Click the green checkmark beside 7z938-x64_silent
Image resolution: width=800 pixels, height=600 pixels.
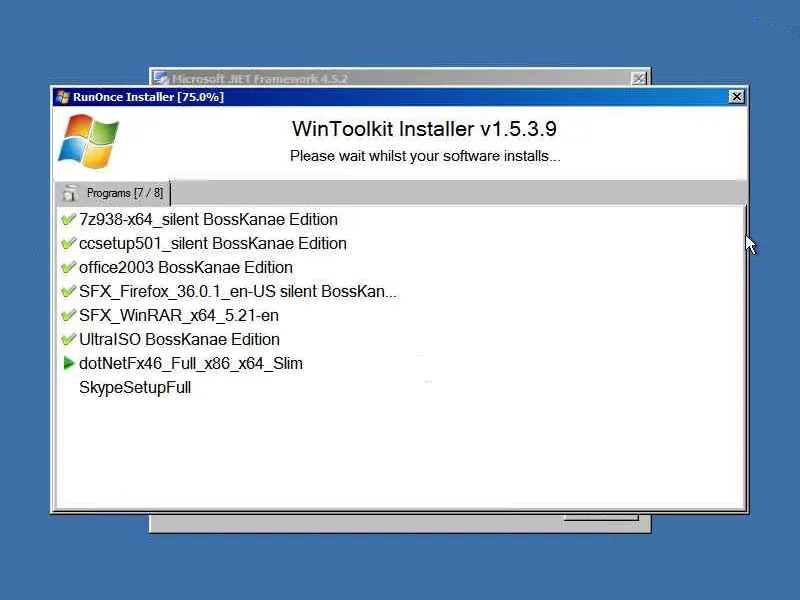[68, 219]
